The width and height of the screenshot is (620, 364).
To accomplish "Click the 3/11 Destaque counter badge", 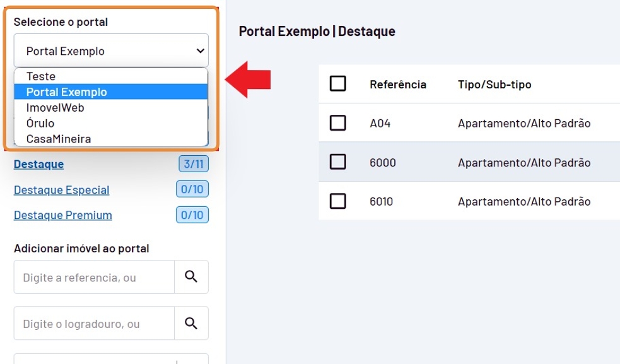I will [x=193, y=164].
